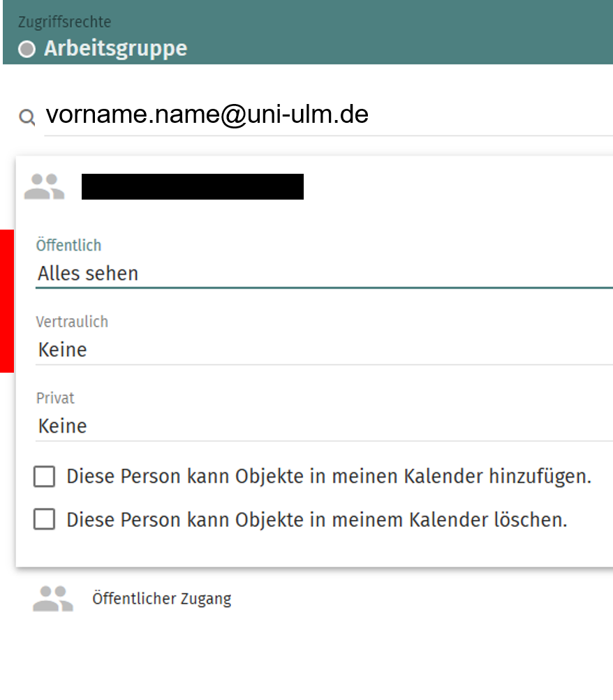
Task: Click the magnifier search icon
Action: coord(27,117)
